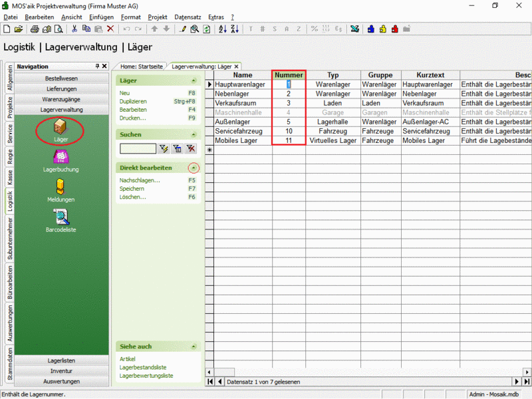Switch to Home: Startseite tab
The width and height of the screenshot is (532, 399).
coord(142,66)
